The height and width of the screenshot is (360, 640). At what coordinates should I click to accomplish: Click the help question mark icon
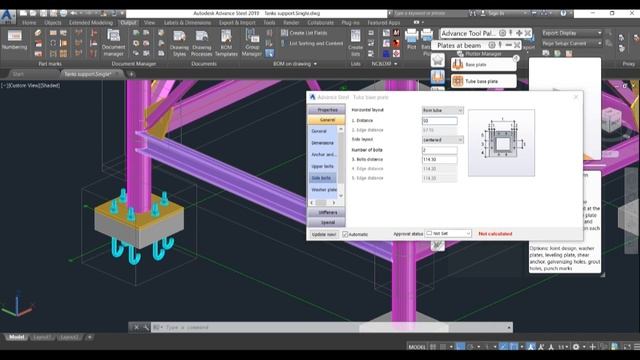tap(563, 13)
